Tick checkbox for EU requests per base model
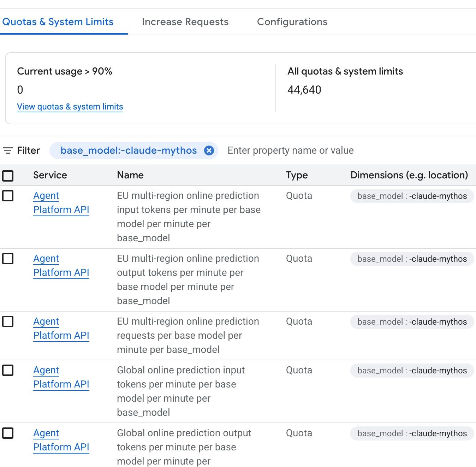Viewport: 476px width, 467px height. click(8, 321)
